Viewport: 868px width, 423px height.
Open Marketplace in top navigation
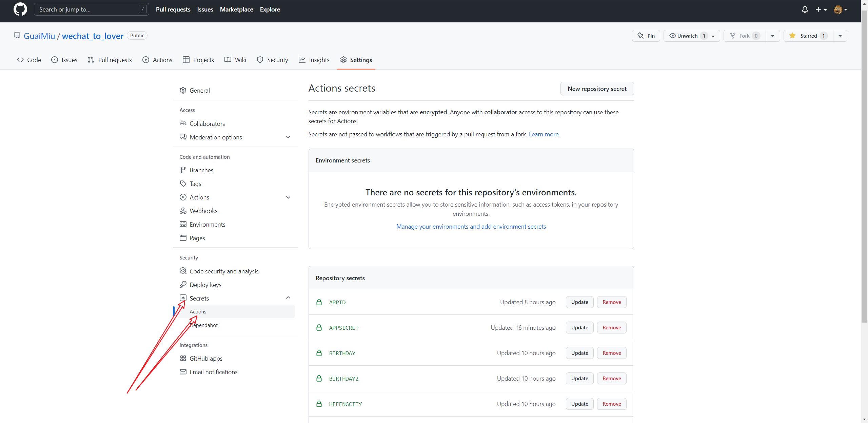[x=236, y=9]
